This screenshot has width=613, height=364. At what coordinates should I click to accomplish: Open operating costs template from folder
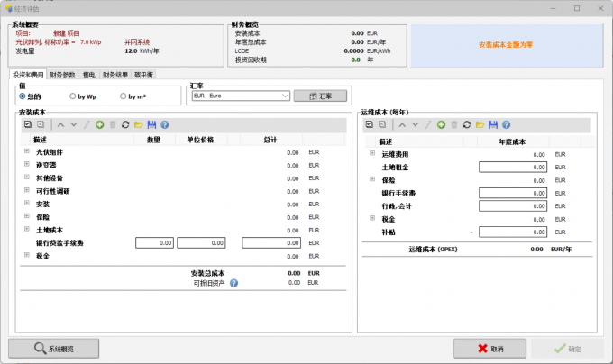point(480,124)
